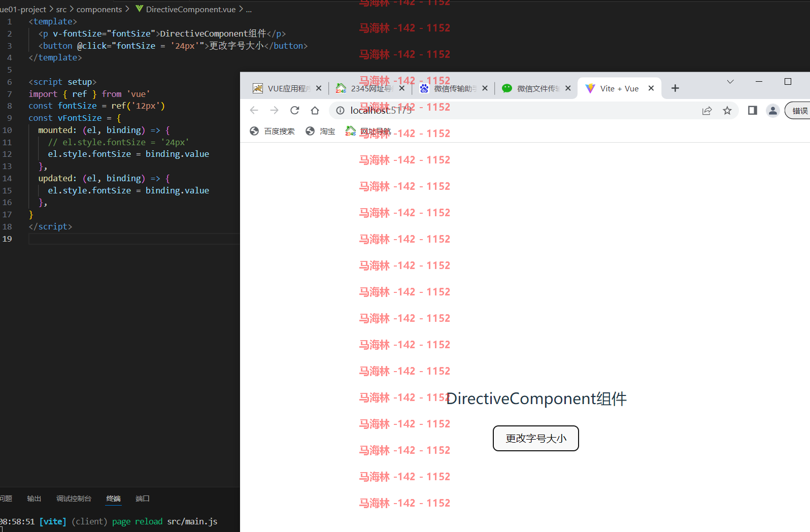The height and width of the screenshot is (532, 810).
Task: Click the commented '// el.style.fontSize' line
Action: click(118, 142)
